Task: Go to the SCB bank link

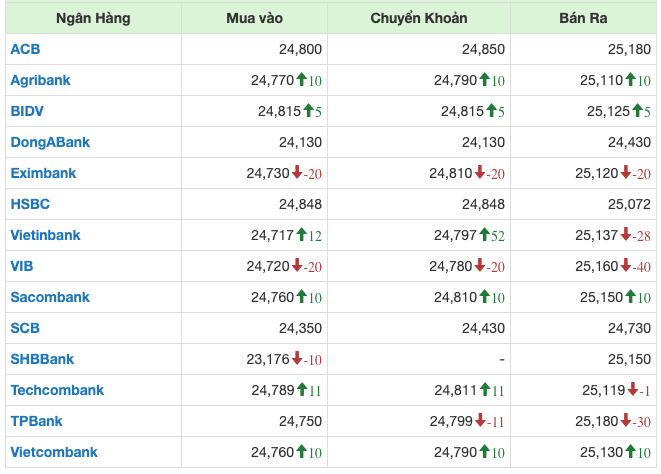Action: click(25, 328)
